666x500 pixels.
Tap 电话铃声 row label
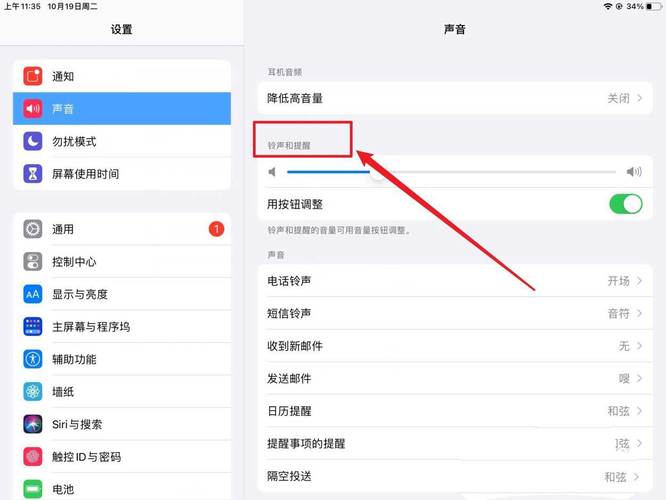click(x=289, y=281)
